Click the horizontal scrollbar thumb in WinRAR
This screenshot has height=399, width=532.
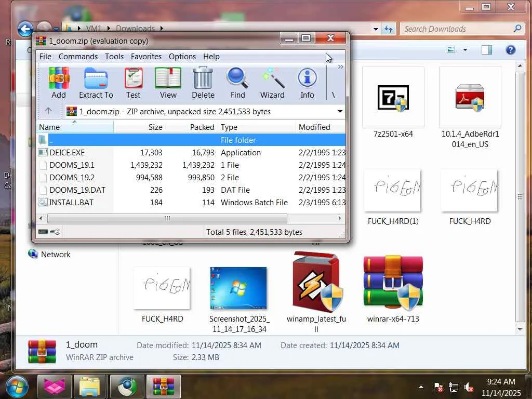[x=167, y=218]
